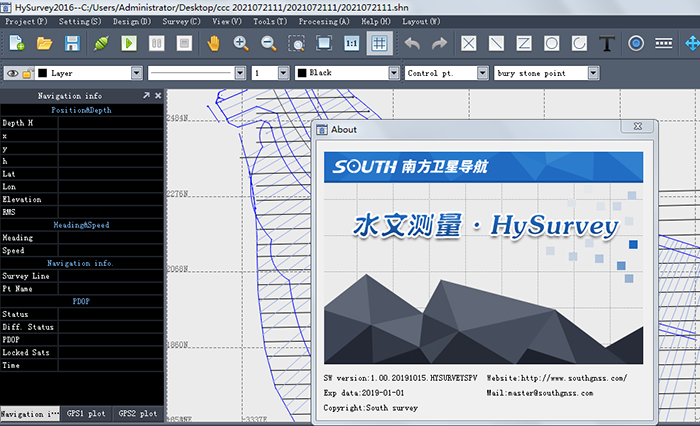Viewport: 700px width, 426px height.
Task: Switch to the GPS2 plot tab
Action: [138, 413]
